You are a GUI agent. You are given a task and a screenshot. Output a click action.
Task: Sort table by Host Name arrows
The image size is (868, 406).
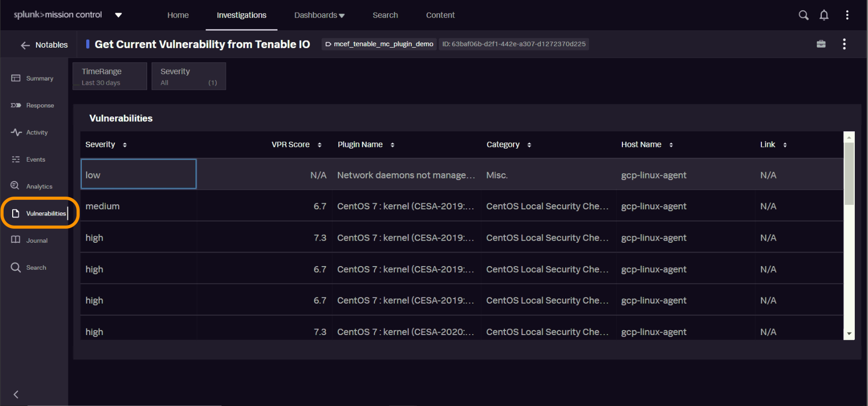(671, 145)
